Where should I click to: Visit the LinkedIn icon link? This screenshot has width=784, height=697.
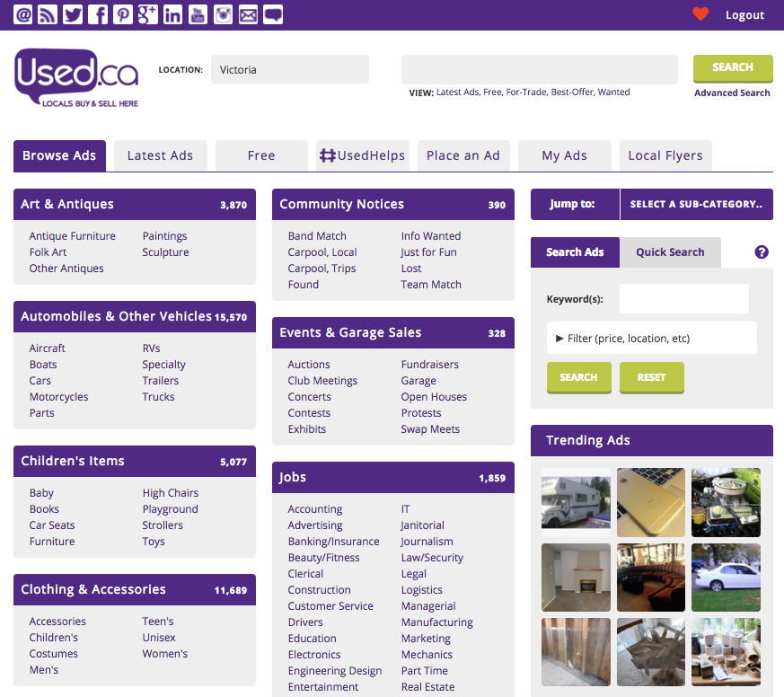point(172,14)
